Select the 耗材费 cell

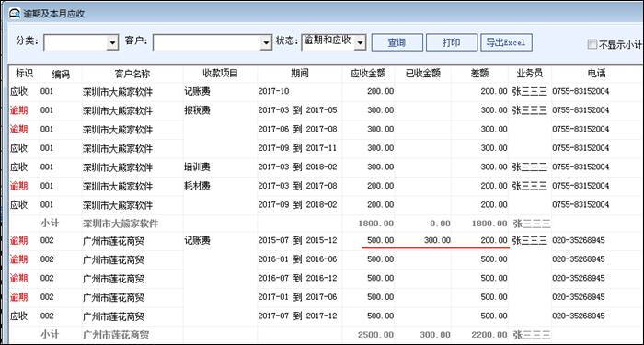(x=198, y=186)
